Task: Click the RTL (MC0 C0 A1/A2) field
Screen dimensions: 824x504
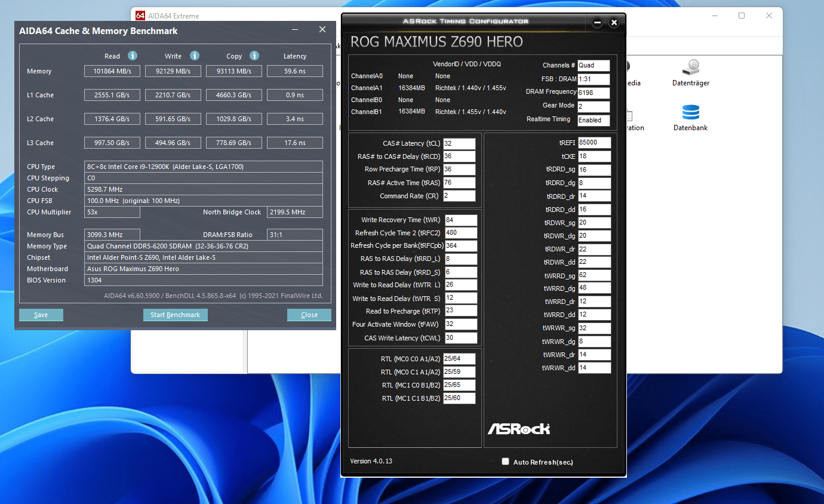Action: pyautogui.click(x=459, y=359)
